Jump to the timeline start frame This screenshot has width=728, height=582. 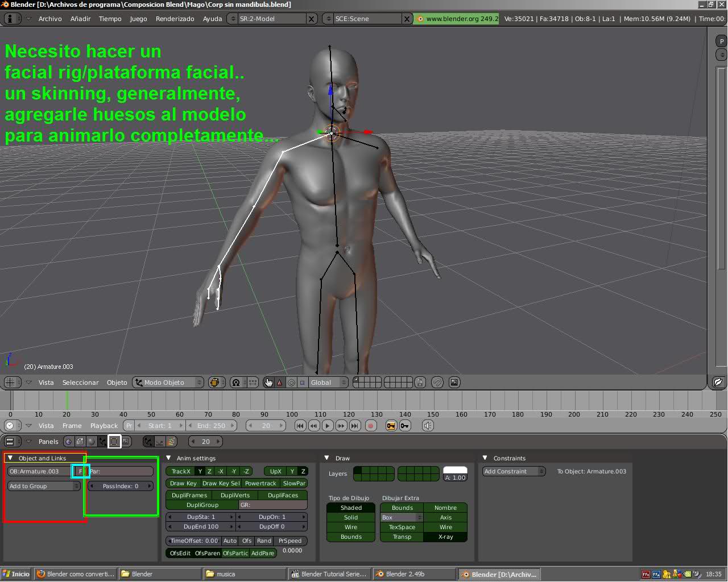300,426
